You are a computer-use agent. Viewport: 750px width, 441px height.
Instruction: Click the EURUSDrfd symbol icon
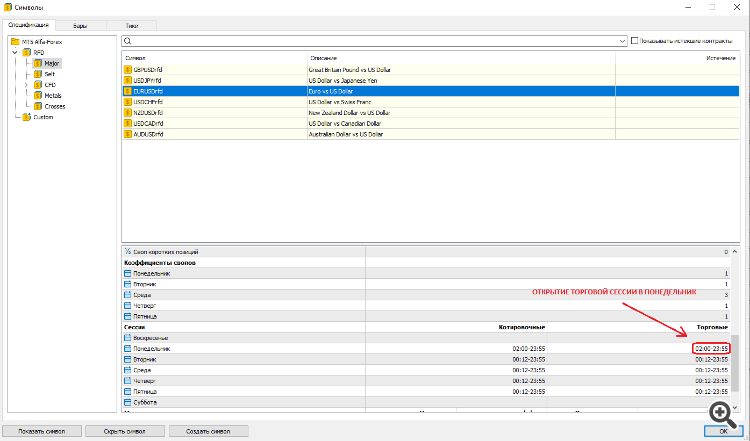click(128, 91)
